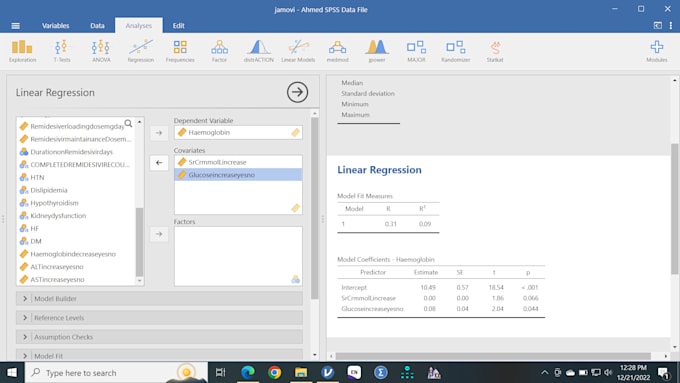
Task: Open the Exploration analysis menu
Action: point(22,51)
